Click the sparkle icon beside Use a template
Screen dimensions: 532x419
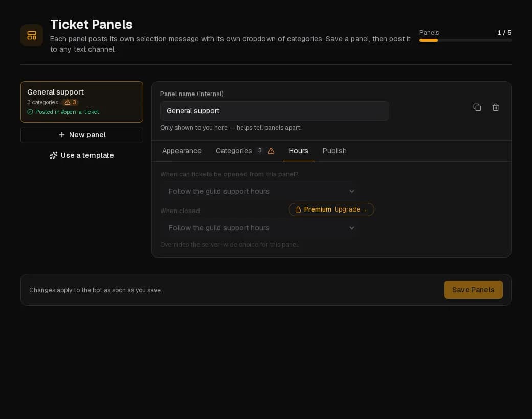(x=54, y=155)
